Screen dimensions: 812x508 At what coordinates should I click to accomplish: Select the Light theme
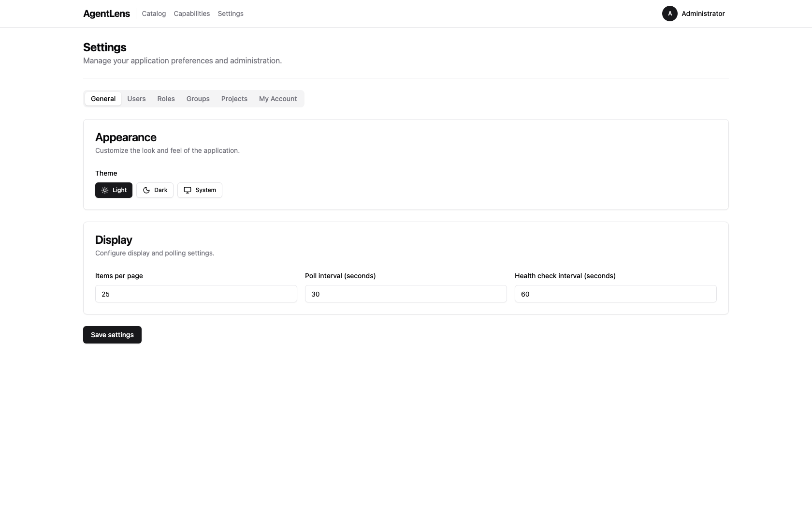[x=114, y=190]
